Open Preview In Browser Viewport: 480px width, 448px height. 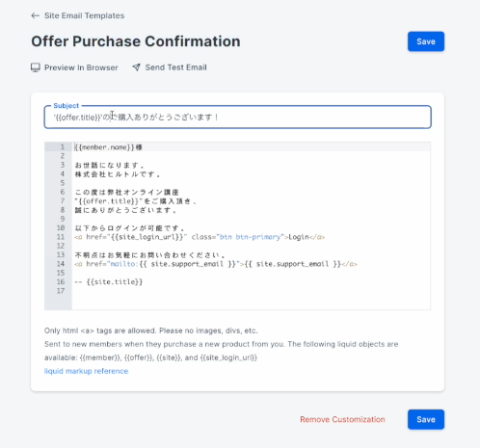81,67
